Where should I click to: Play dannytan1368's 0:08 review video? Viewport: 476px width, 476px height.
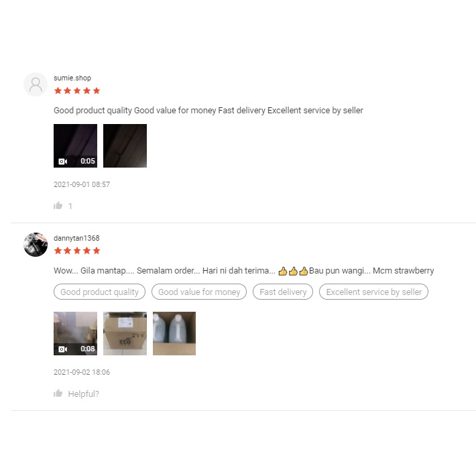coord(75,333)
